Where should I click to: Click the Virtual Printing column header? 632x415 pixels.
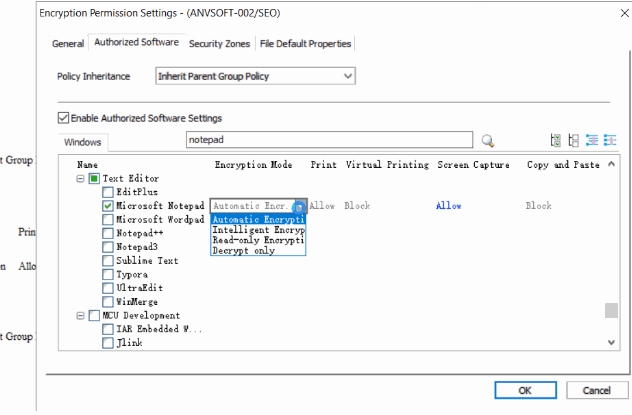pyautogui.click(x=387, y=165)
